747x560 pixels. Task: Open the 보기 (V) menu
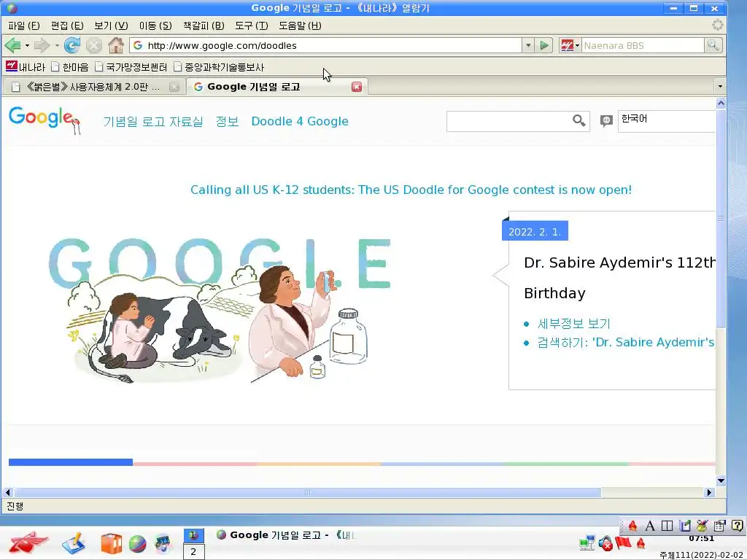(111, 26)
